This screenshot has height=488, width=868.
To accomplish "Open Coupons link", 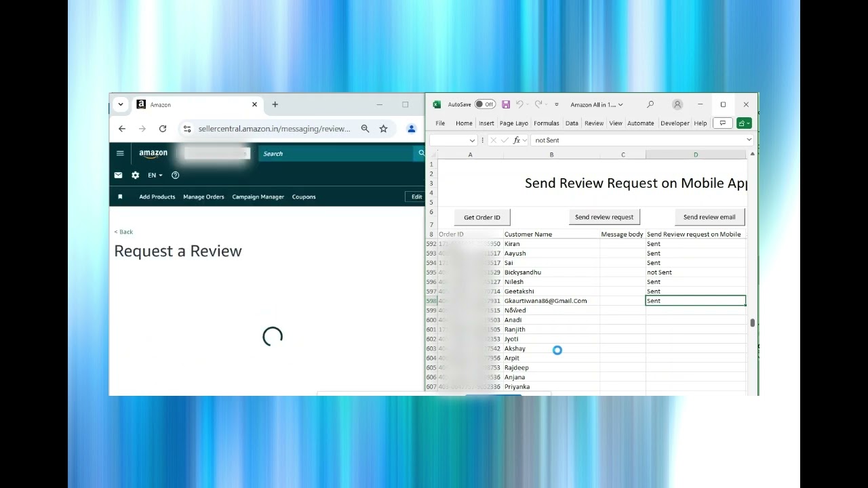I will [x=304, y=197].
